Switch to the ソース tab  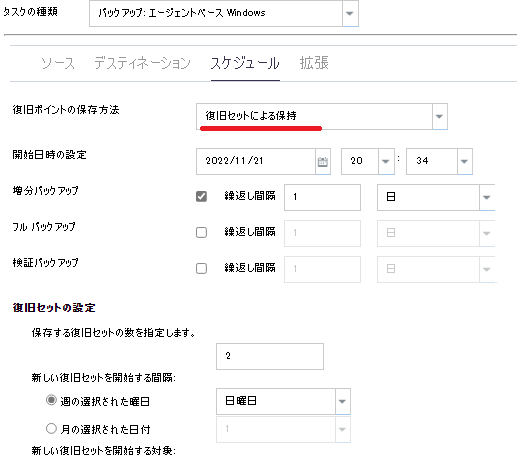click(x=58, y=63)
